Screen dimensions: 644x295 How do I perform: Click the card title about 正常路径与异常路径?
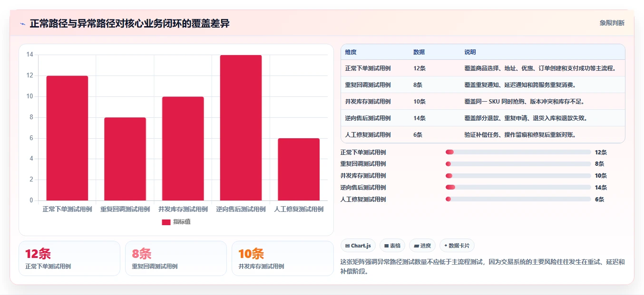pos(129,23)
